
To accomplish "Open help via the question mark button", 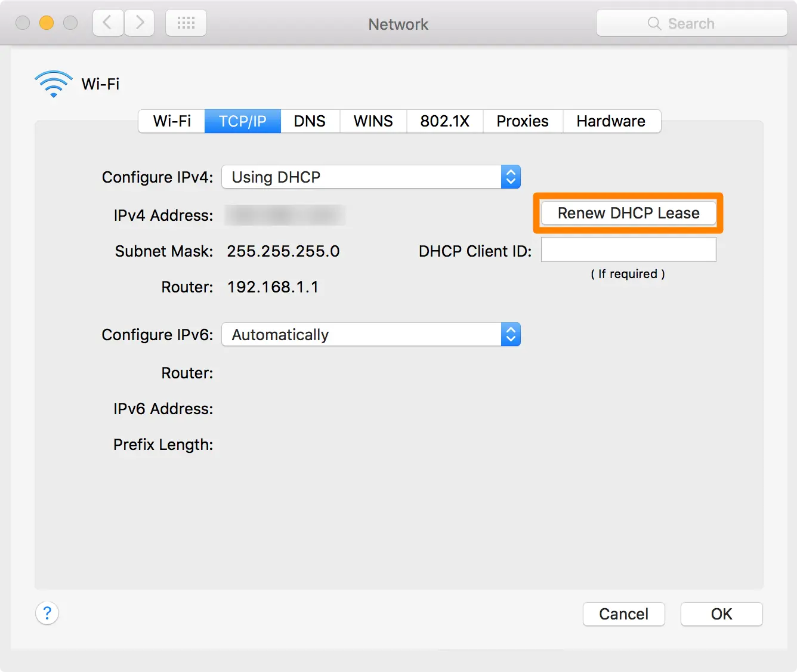I will pos(47,613).
